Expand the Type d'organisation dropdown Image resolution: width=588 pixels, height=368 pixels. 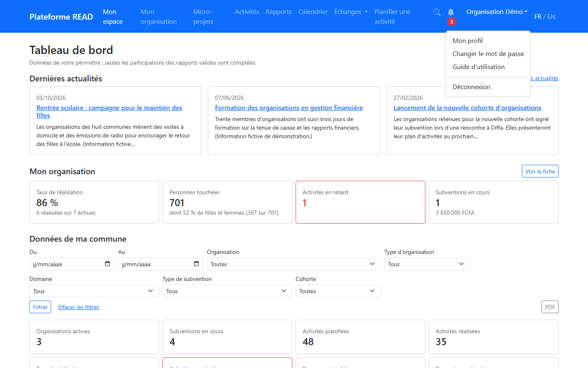click(x=427, y=264)
